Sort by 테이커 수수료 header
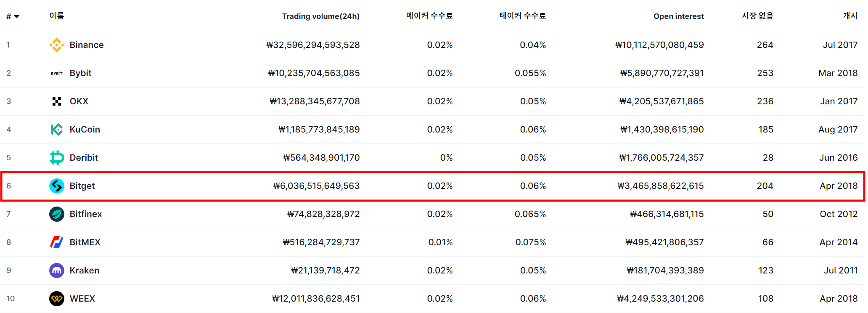The height and width of the screenshot is (313, 868). pos(523,16)
